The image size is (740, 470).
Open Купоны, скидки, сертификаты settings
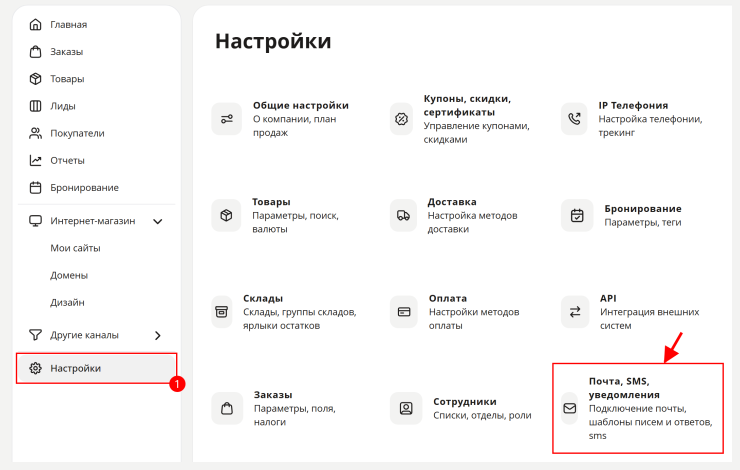[x=467, y=105]
